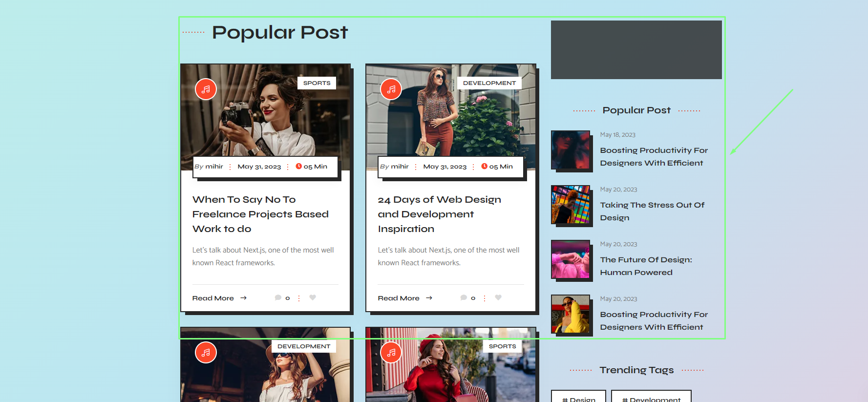868x402 pixels.
Task: Click the Read More arrow on '24 Days of Web Design' post
Action: coord(429,298)
